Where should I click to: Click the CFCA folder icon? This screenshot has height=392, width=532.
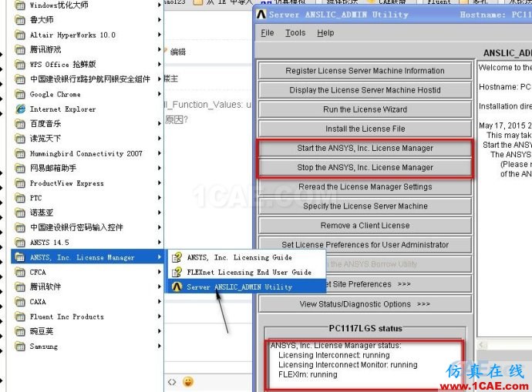click(20, 273)
